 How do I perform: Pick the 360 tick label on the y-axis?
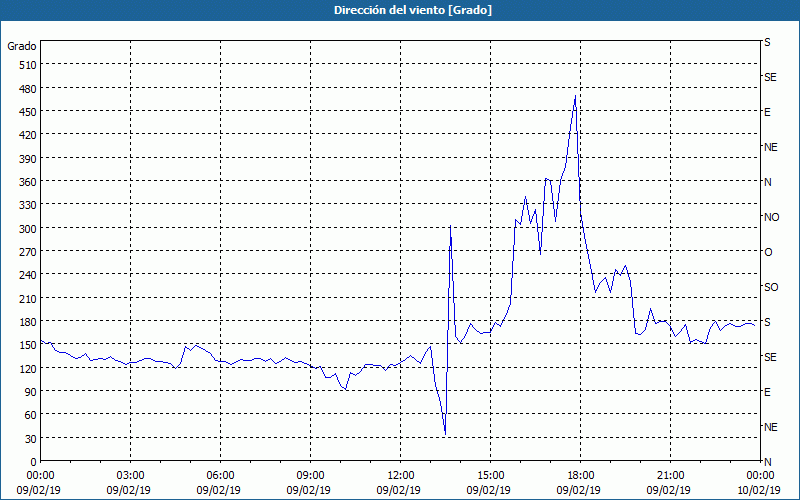click(x=28, y=182)
